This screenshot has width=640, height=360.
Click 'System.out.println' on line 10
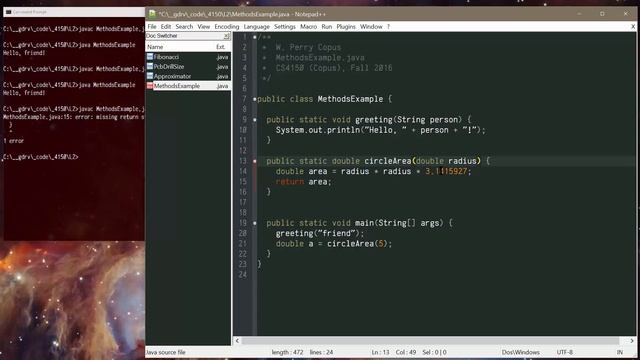tap(317, 130)
